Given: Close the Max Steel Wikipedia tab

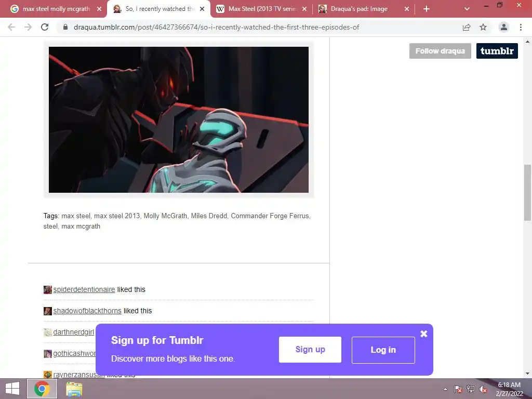Looking at the screenshot, I should pyautogui.click(x=304, y=9).
